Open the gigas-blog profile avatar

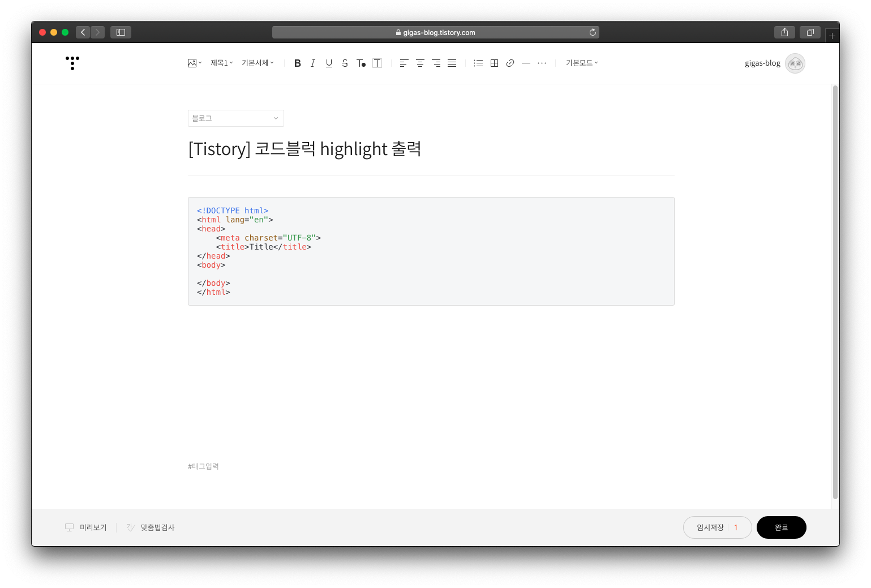pos(795,63)
